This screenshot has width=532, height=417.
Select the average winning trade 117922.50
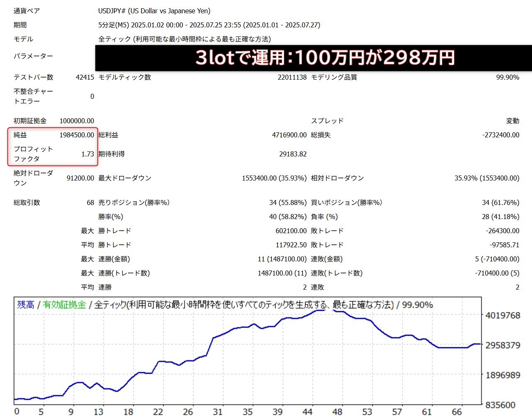tap(291, 245)
